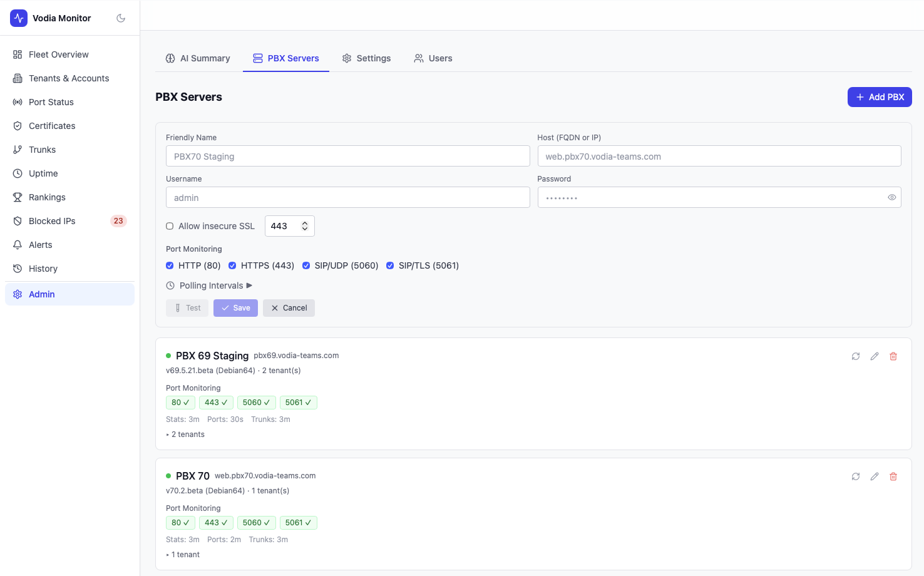Delete the PBX 70 server entry

pyautogui.click(x=893, y=476)
